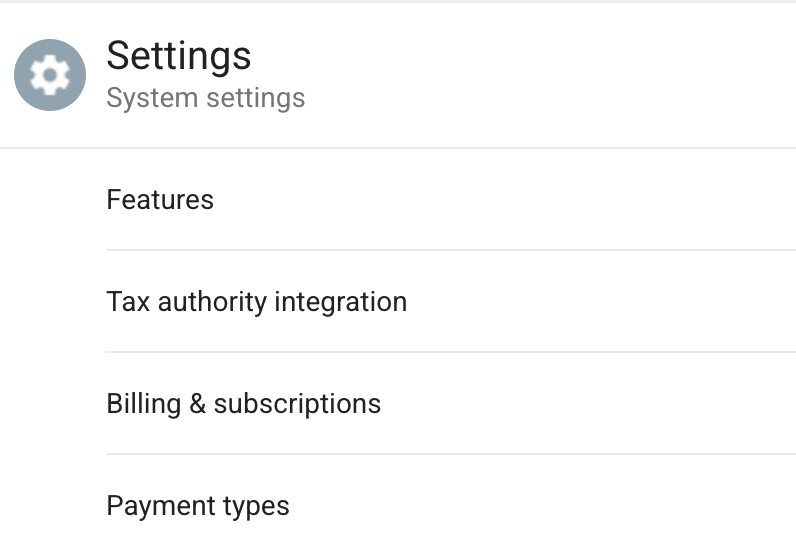Click the word Features in the list
This screenshot has width=796, height=536.
160,199
